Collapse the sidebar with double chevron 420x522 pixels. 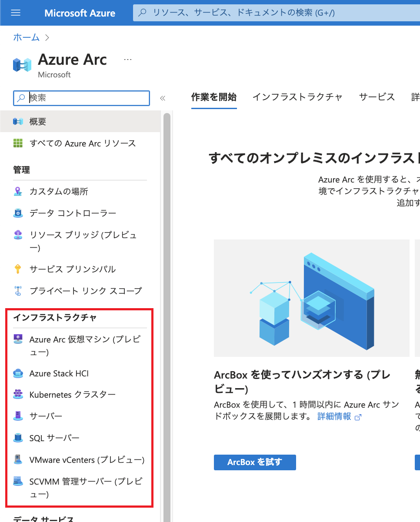[x=163, y=98]
